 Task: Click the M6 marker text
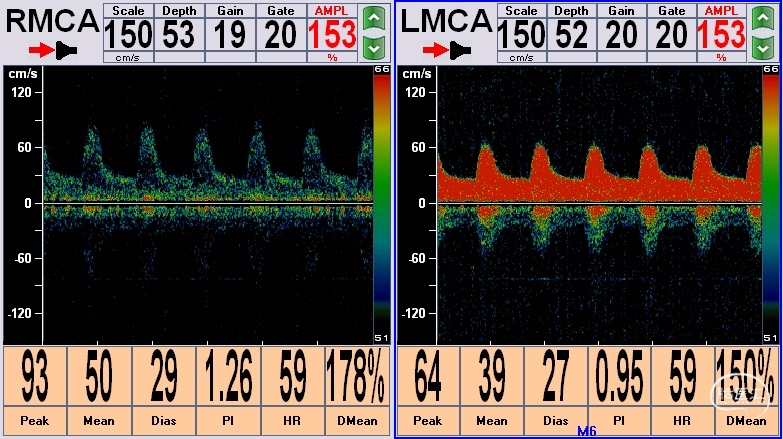click(x=587, y=431)
